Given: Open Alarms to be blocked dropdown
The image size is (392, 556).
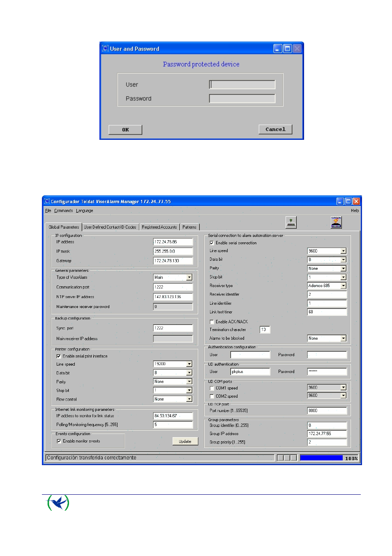Looking at the screenshot, I should (344, 338).
